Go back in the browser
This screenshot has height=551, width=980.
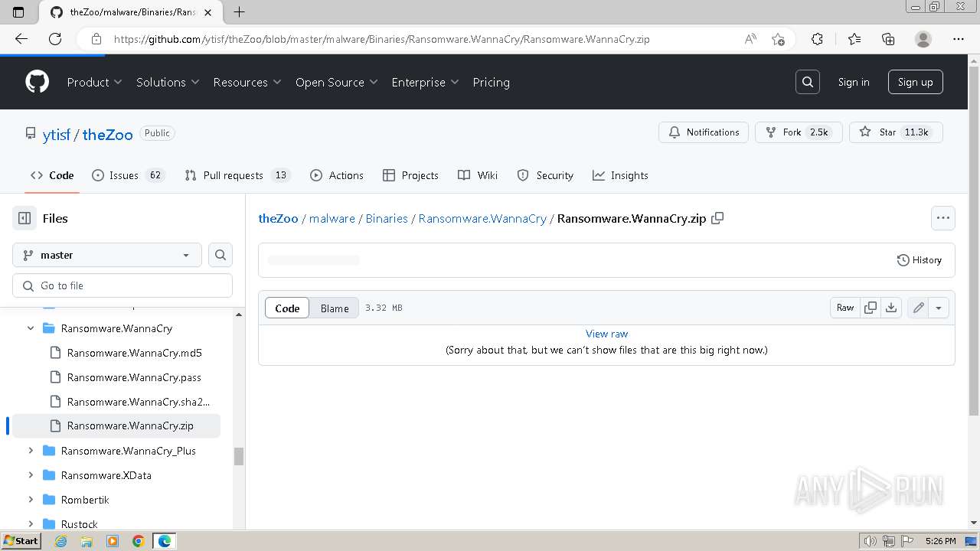21,39
